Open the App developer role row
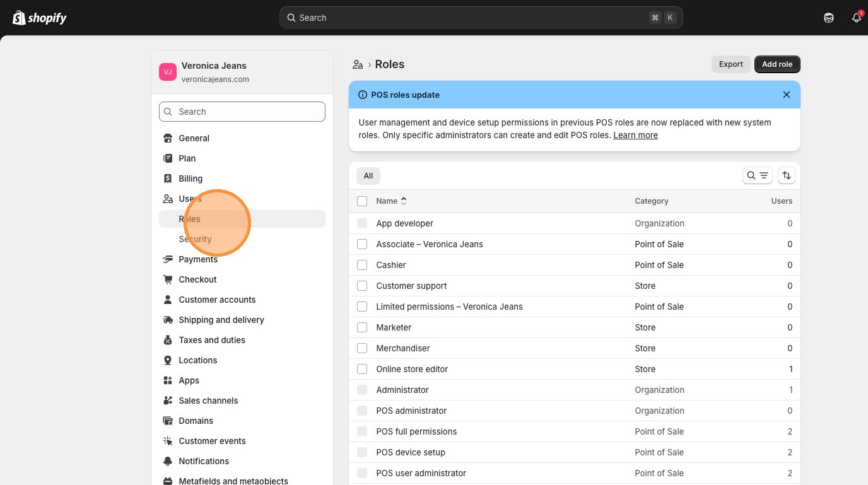The width and height of the screenshot is (868, 485). tap(575, 223)
